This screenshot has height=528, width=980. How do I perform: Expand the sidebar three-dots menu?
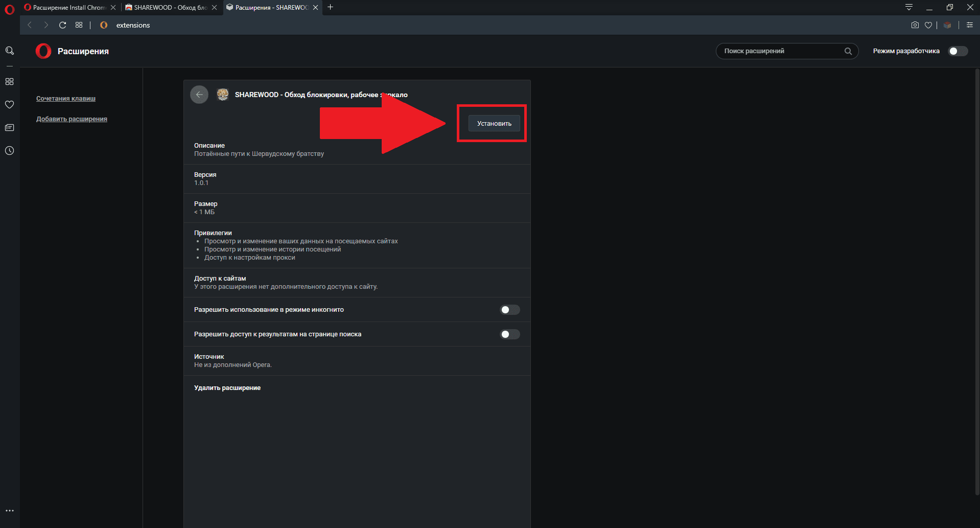(x=9, y=511)
